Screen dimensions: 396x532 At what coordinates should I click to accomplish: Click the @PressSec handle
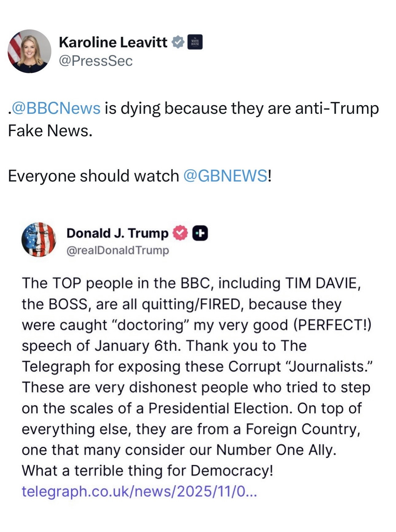pos(96,61)
